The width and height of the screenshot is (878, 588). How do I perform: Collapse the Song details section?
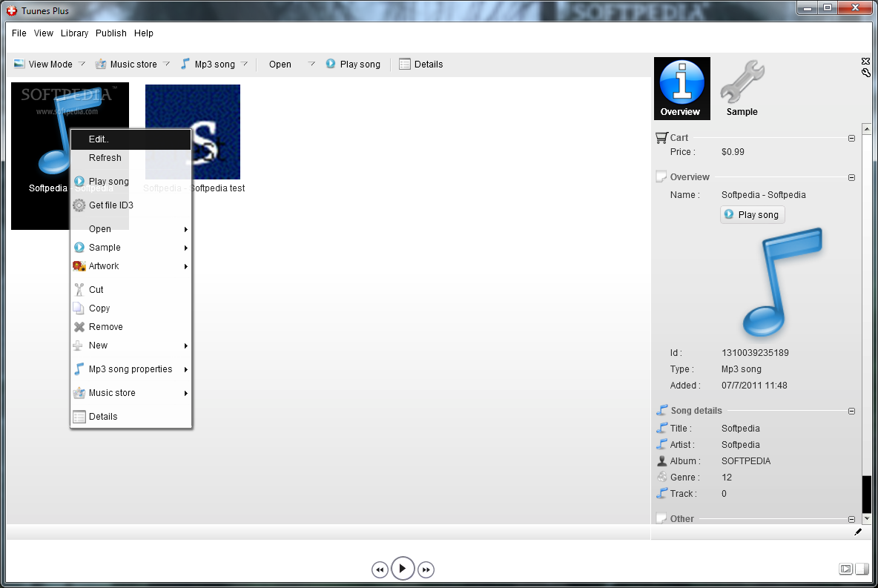point(852,411)
